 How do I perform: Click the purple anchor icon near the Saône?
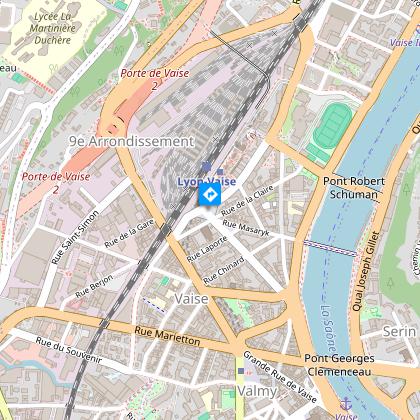[x=346, y=404]
